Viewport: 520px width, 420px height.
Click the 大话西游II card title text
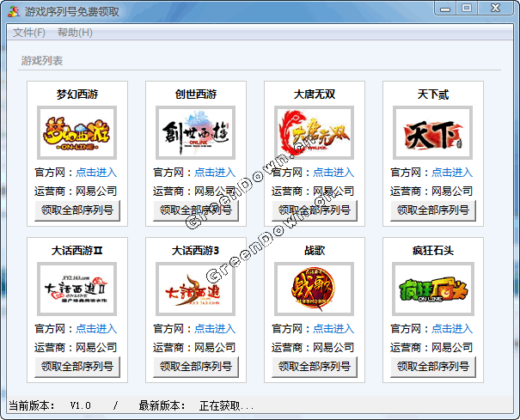(x=77, y=251)
